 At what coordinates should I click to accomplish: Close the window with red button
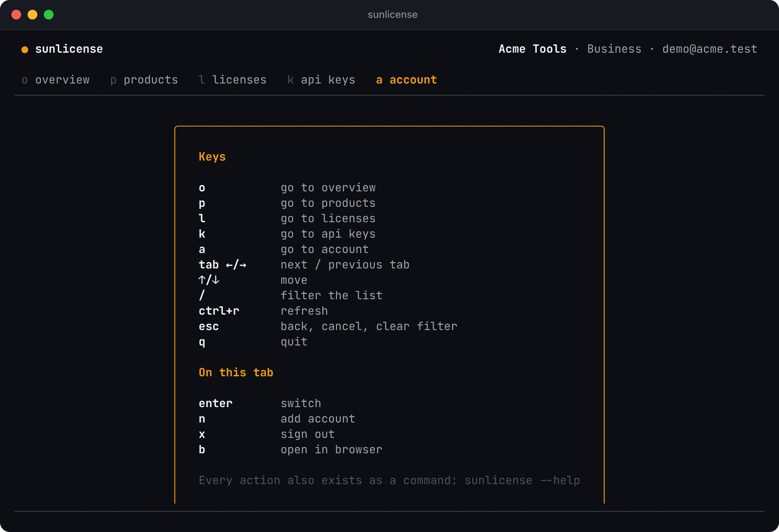[16, 15]
